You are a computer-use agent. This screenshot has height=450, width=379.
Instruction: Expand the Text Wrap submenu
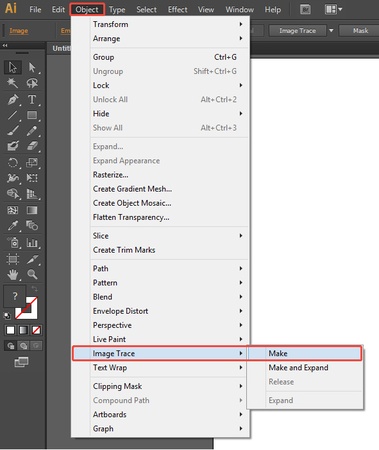pyautogui.click(x=160, y=368)
